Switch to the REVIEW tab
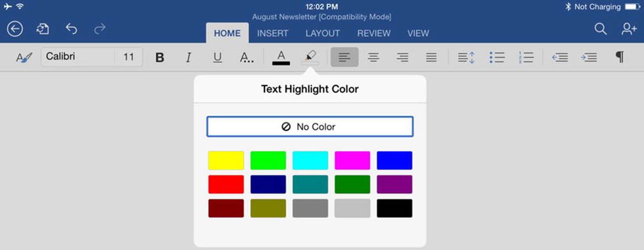Screen dimensions: 644x250 374,33
